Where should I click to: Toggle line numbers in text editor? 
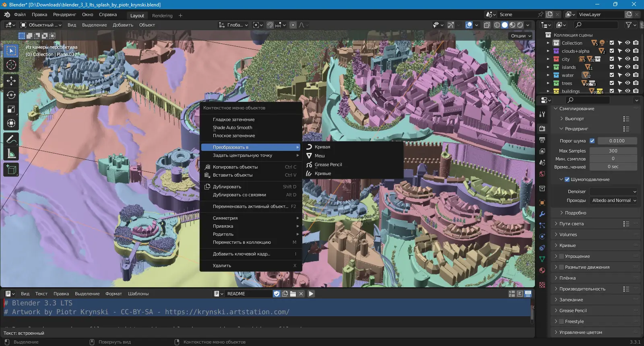tap(512, 294)
